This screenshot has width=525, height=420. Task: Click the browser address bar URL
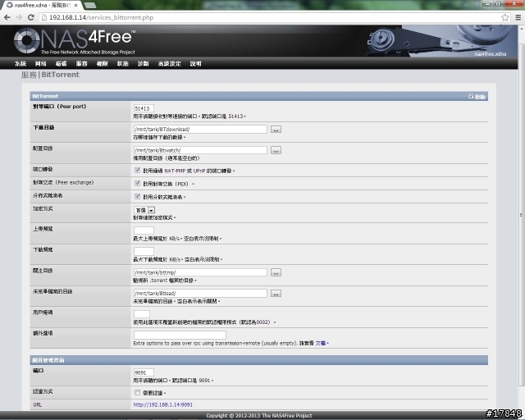[x=102, y=17]
